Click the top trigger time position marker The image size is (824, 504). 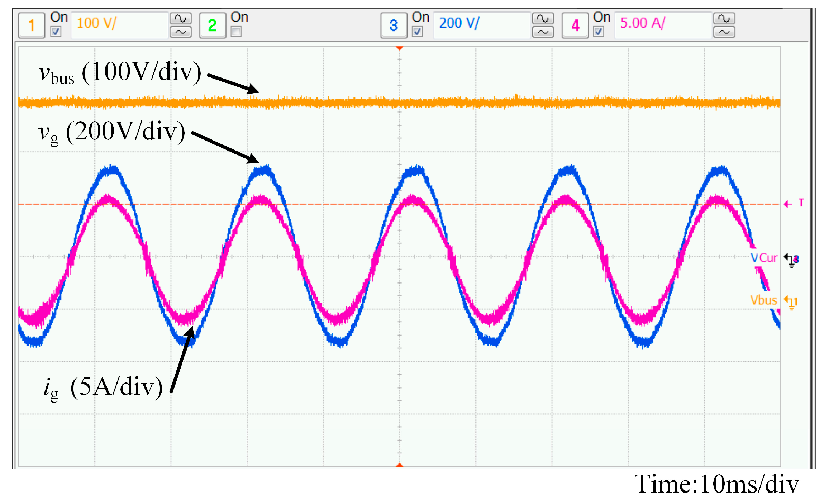point(399,48)
